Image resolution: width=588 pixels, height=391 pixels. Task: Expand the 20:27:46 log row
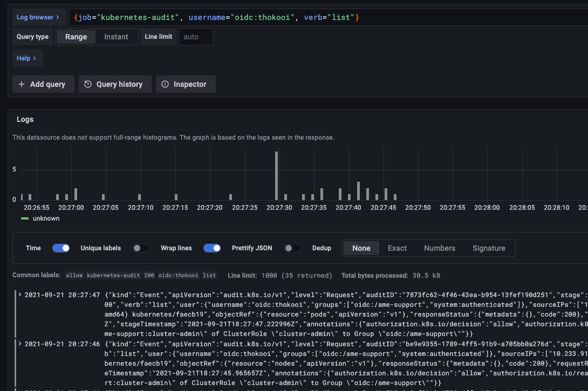click(20, 344)
